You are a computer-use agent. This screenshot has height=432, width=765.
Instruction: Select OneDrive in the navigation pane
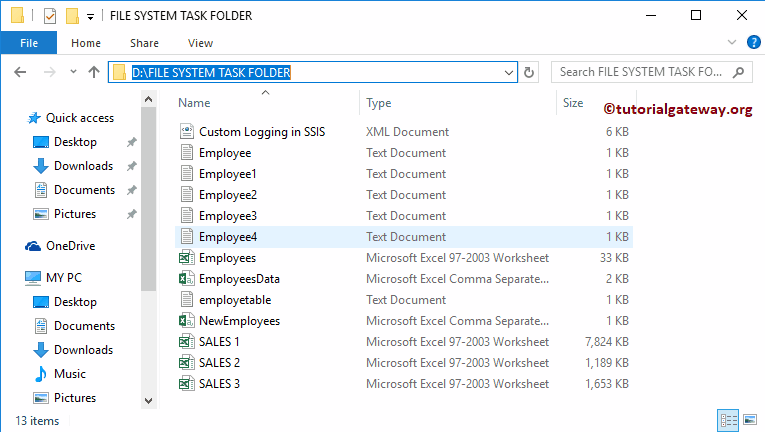[x=70, y=246]
